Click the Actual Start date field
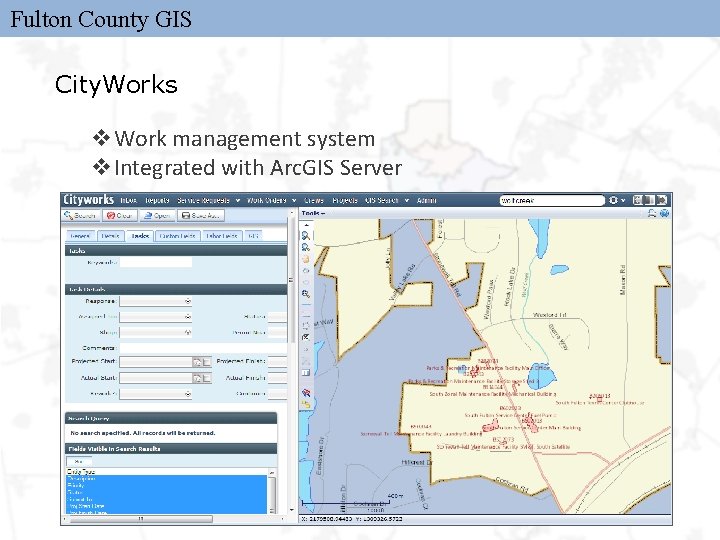Screen dimensions: 720x540 click(x=156, y=378)
